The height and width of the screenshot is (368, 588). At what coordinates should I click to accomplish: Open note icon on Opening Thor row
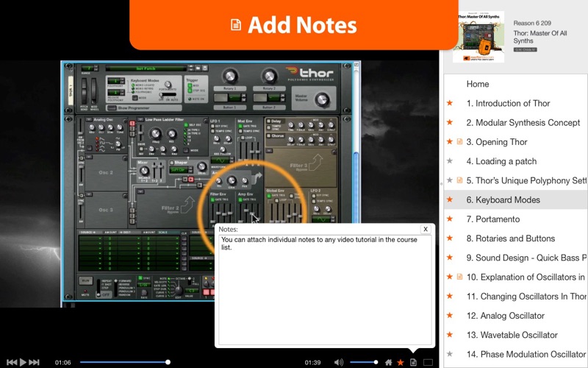pos(459,141)
